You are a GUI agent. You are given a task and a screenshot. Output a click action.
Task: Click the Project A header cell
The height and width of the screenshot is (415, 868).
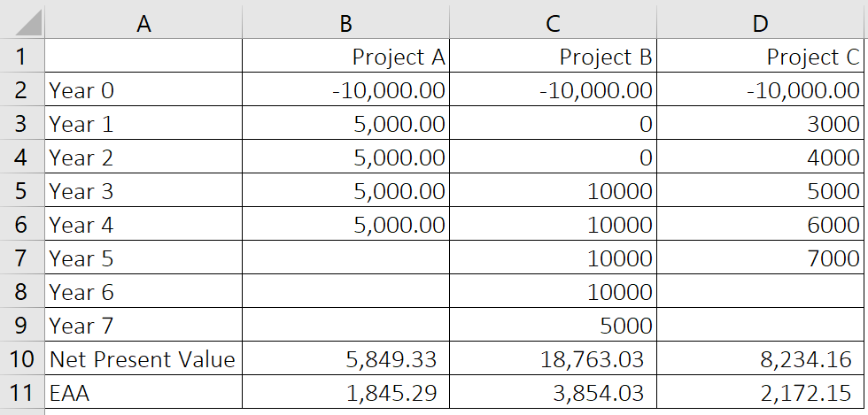346,57
